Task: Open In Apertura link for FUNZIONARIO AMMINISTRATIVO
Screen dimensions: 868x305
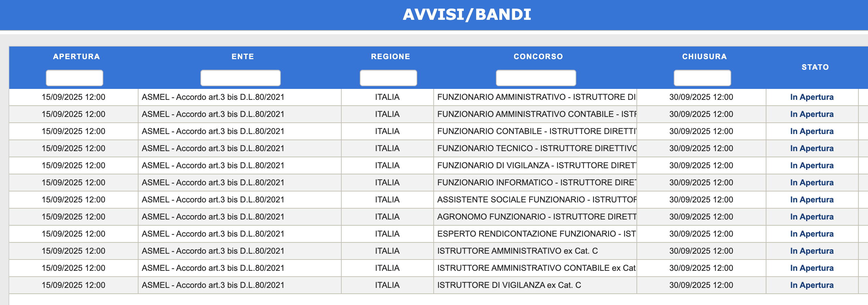Action: tap(813, 97)
